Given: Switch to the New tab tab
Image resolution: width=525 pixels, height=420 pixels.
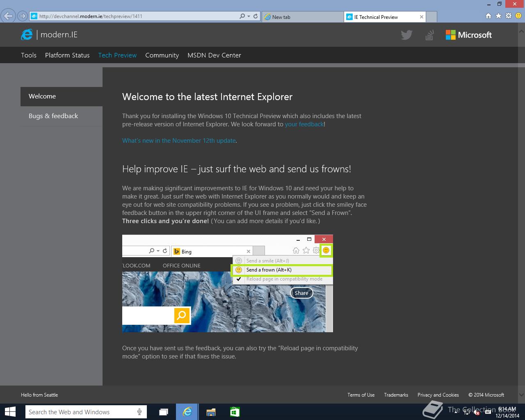Looking at the screenshot, I should (303, 17).
